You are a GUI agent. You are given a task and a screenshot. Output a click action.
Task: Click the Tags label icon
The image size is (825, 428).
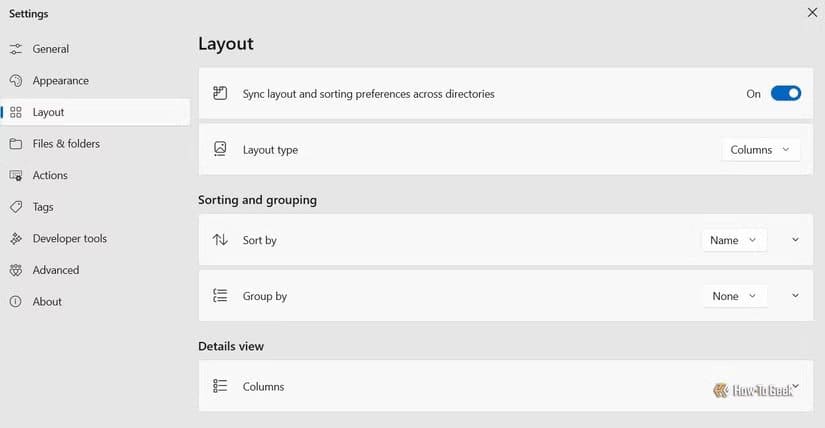click(x=16, y=207)
